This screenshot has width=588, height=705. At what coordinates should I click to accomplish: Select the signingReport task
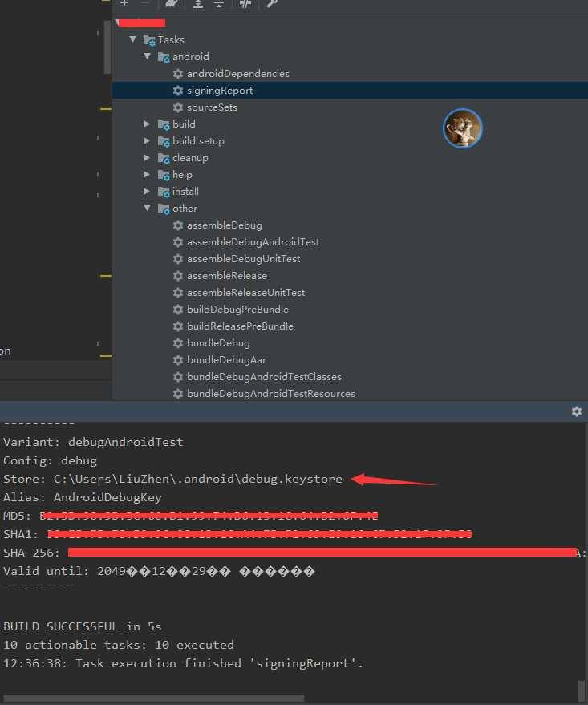coord(219,91)
